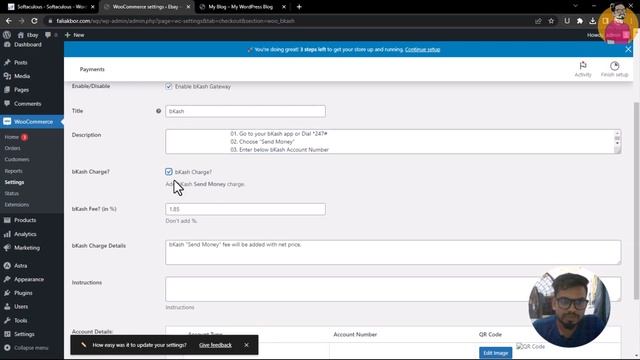The width and height of the screenshot is (640, 360).
Task: Open WooCommerce Status submenu
Action: pyautogui.click(x=11, y=193)
